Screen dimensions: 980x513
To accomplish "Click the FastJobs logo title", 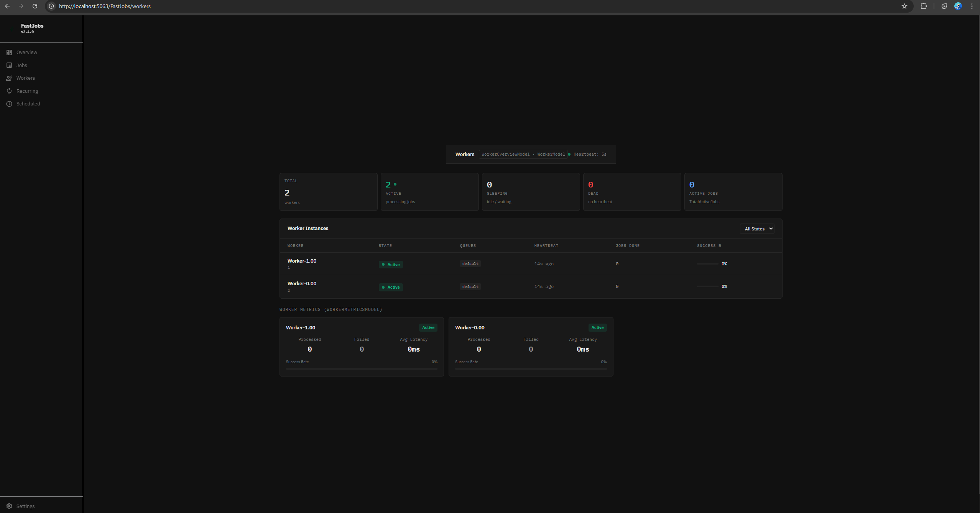I will point(32,26).
